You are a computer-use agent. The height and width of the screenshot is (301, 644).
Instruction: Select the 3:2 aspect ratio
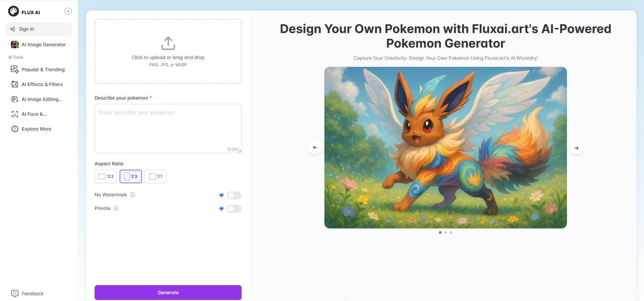click(106, 176)
